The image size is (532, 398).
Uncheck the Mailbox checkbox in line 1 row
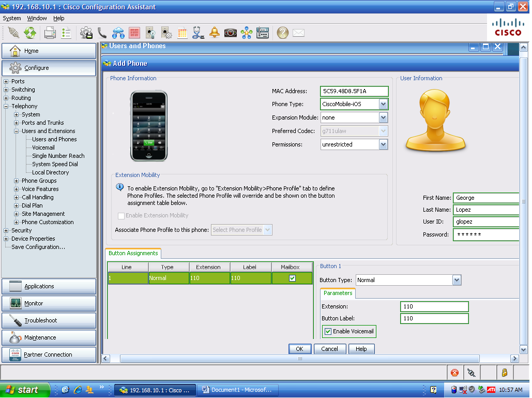click(292, 278)
